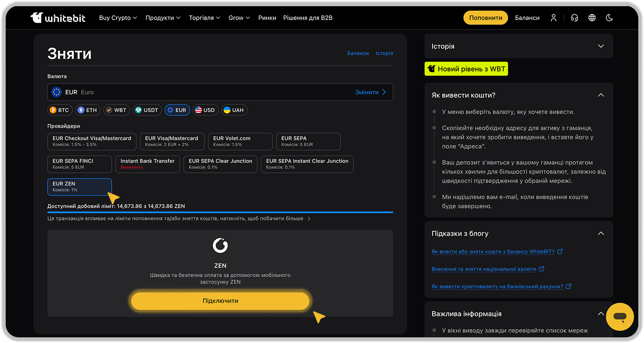Select the BTC currency chip
The width and height of the screenshot is (644, 343).
coord(59,110)
